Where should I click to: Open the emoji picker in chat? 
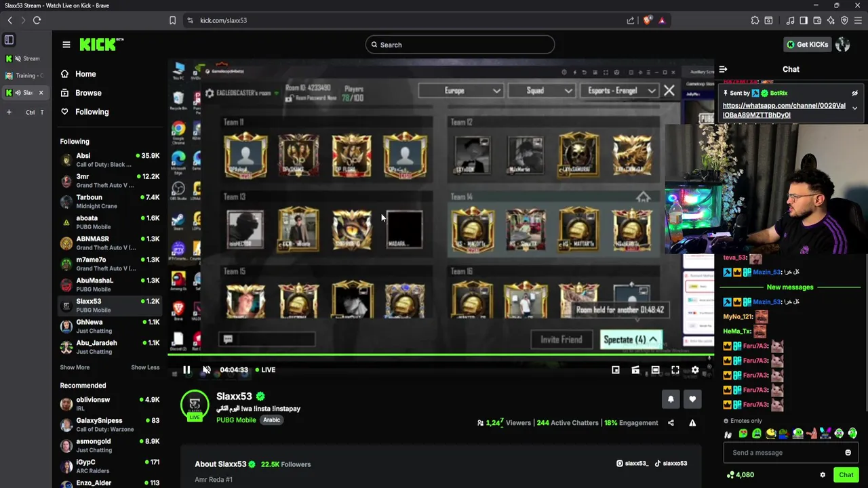coord(848,453)
